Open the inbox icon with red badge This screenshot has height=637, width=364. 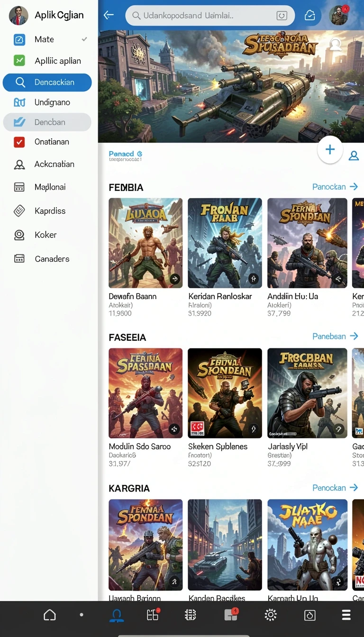(231, 615)
